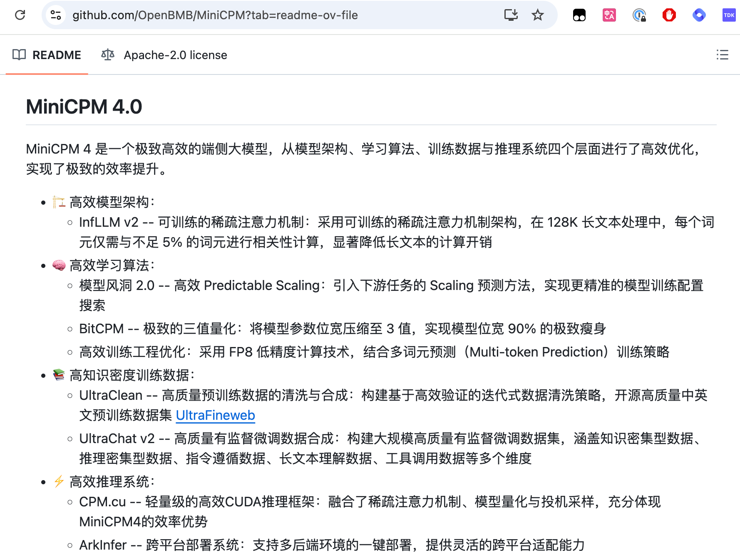Image resolution: width=740 pixels, height=560 pixels.
Task: Open the site information icon in address bar
Action: (56, 15)
